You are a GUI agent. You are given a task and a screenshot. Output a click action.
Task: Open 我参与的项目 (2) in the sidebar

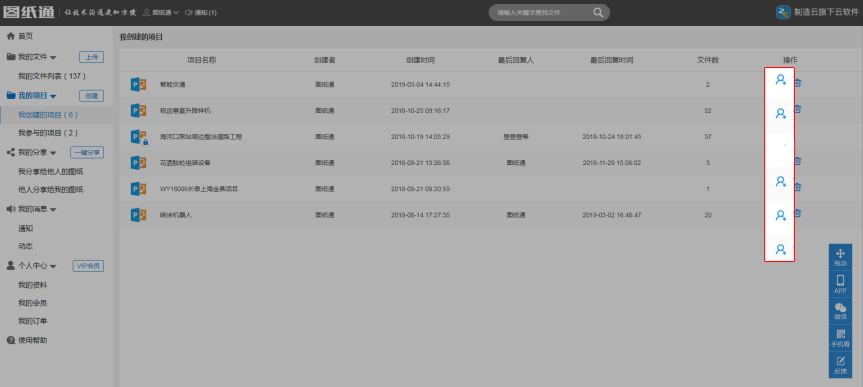click(x=48, y=133)
